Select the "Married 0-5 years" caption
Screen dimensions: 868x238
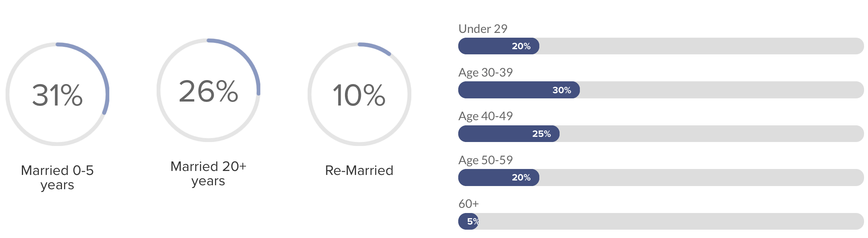57,177
